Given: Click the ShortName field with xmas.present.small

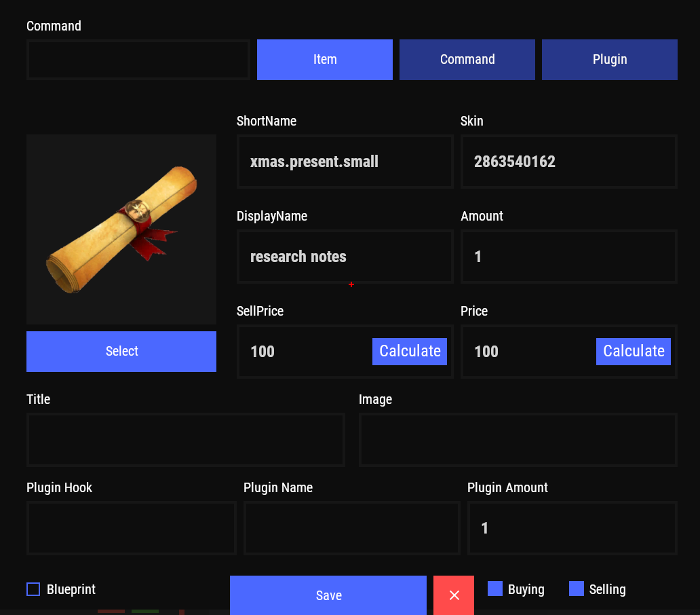Looking at the screenshot, I should pos(345,162).
